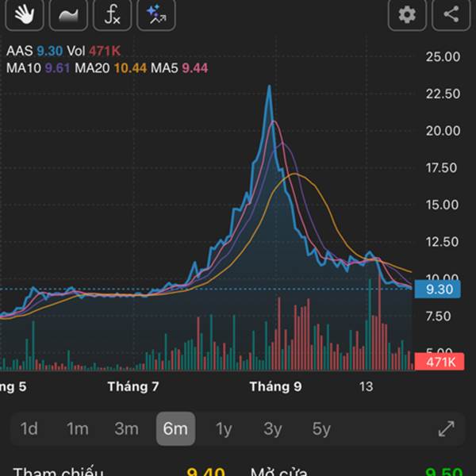Viewport: 476px width, 476px height.
Task: Tap the 22.50 price axis label
Action: (443, 94)
